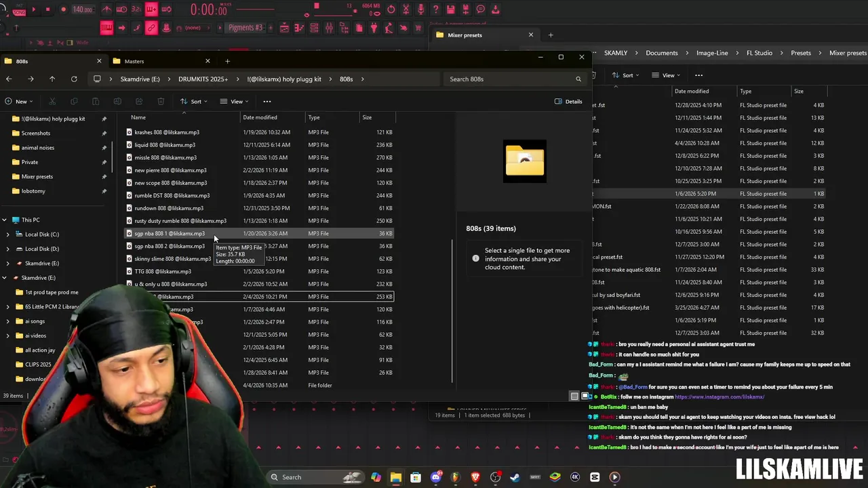This screenshot has width=868, height=488.
Task: Open See more ellipsis in 808s toolbar
Action: point(267,102)
